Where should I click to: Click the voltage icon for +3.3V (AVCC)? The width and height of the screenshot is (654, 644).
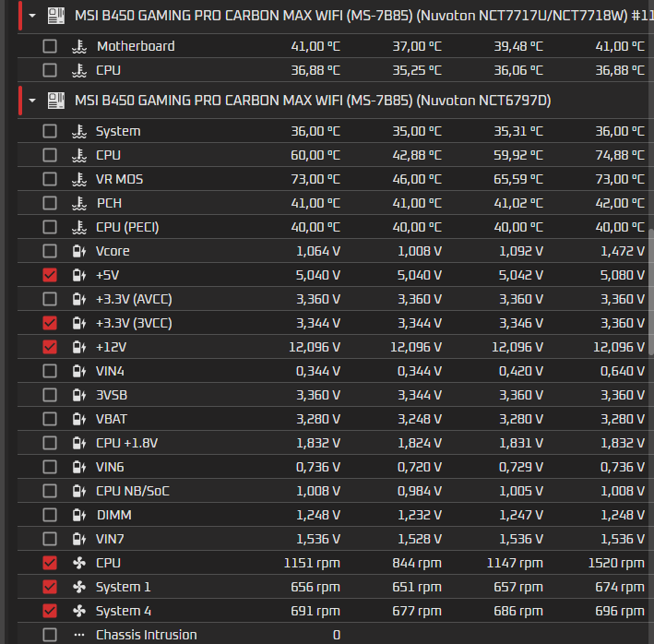tap(79, 299)
